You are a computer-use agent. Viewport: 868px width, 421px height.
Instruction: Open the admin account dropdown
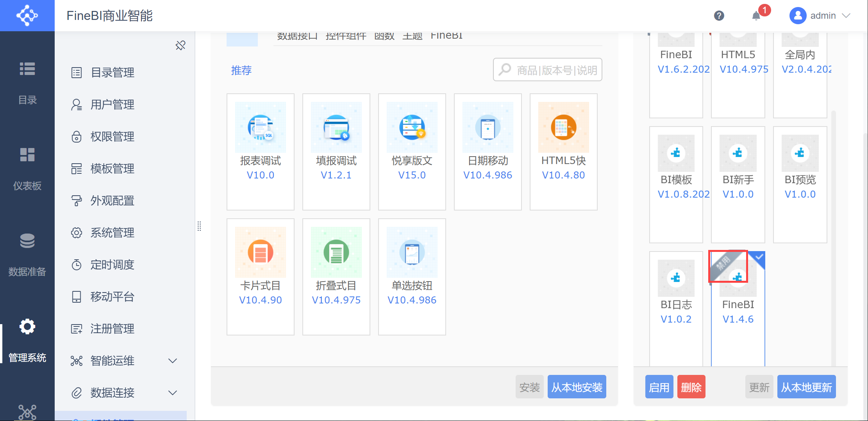pos(820,16)
